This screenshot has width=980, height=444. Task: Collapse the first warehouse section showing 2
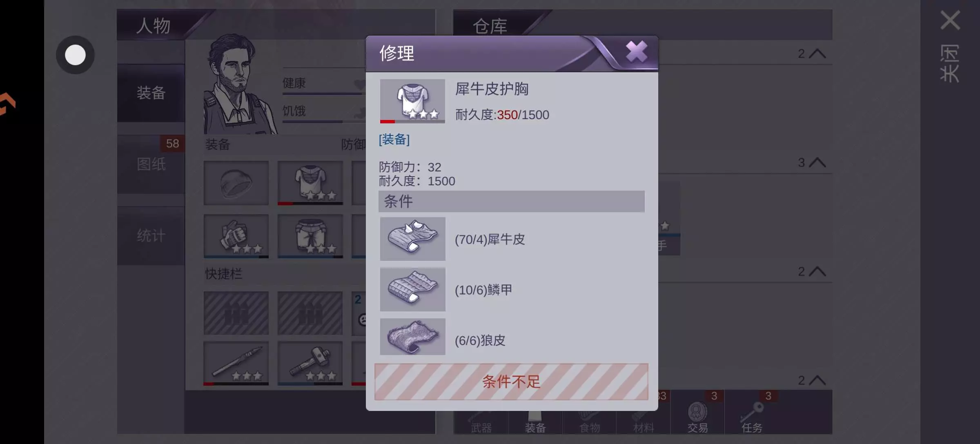coord(812,54)
